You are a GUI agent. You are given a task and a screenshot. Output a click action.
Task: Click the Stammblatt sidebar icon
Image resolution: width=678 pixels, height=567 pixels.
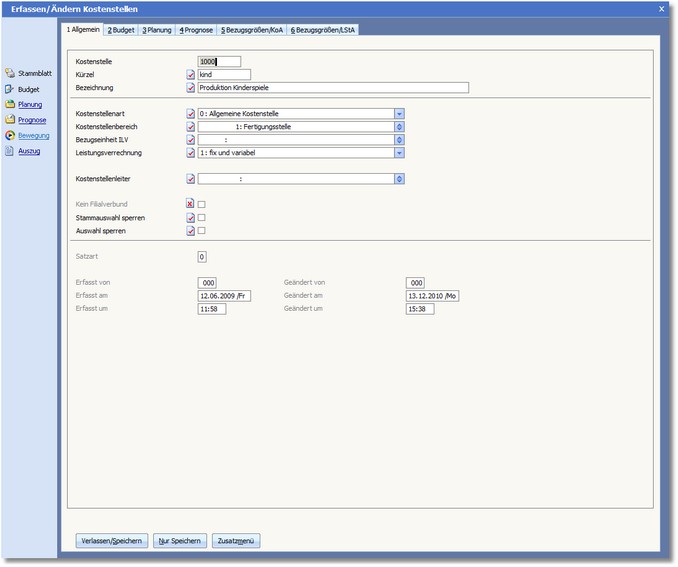[9, 73]
